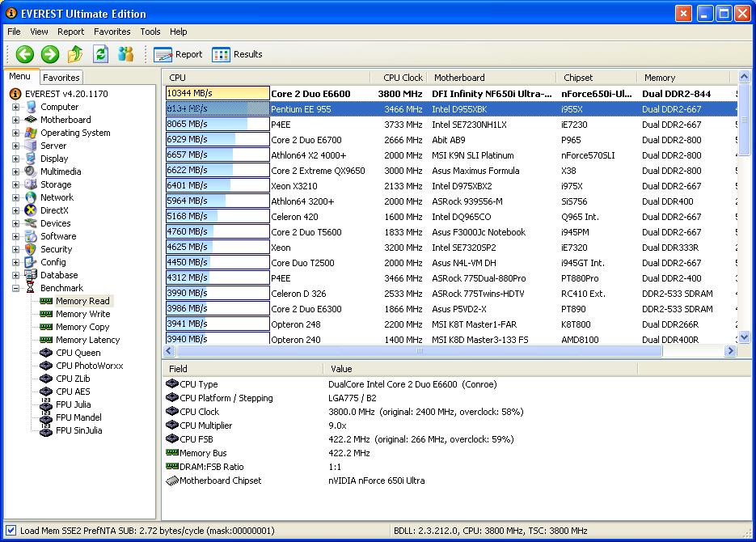The image size is (756, 542).
Task: Switch to the Favorites tab
Action: [x=61, y=78]
